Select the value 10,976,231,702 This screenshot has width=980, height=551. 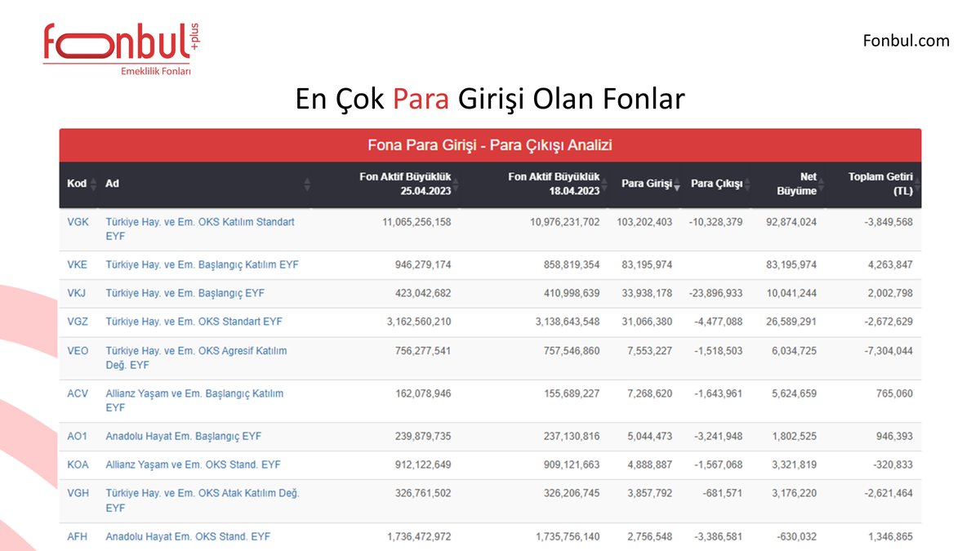click(565, 222)
